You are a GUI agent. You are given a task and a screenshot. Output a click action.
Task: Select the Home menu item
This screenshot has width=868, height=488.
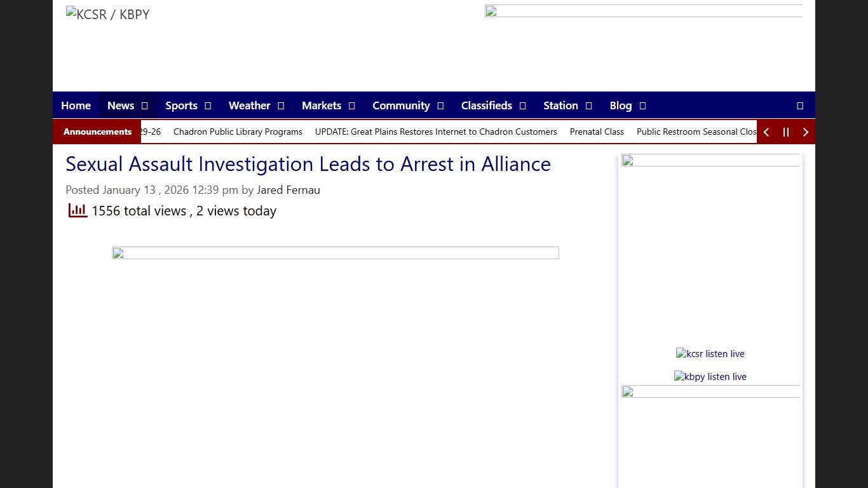(76, 105)
